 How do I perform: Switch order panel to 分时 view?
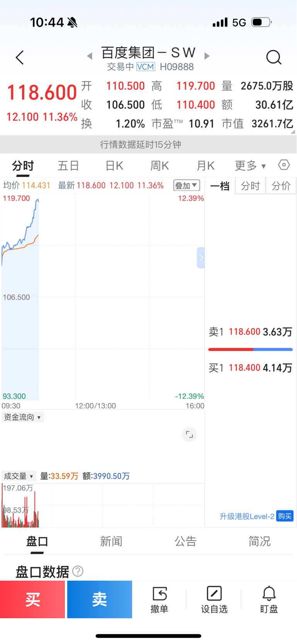pos(250,186)
